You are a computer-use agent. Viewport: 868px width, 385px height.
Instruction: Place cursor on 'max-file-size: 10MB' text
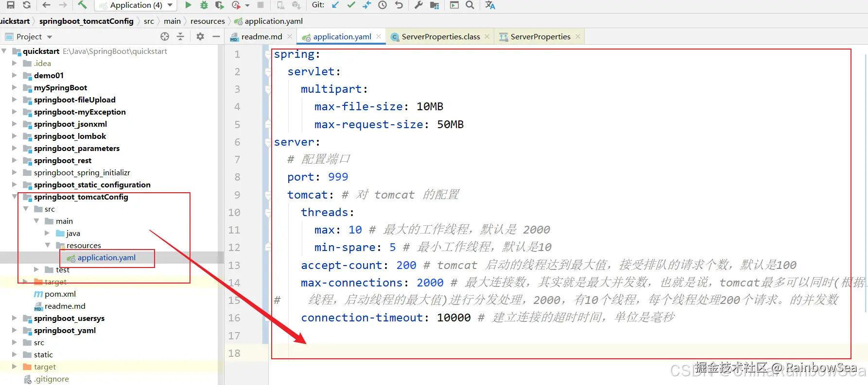379,106
